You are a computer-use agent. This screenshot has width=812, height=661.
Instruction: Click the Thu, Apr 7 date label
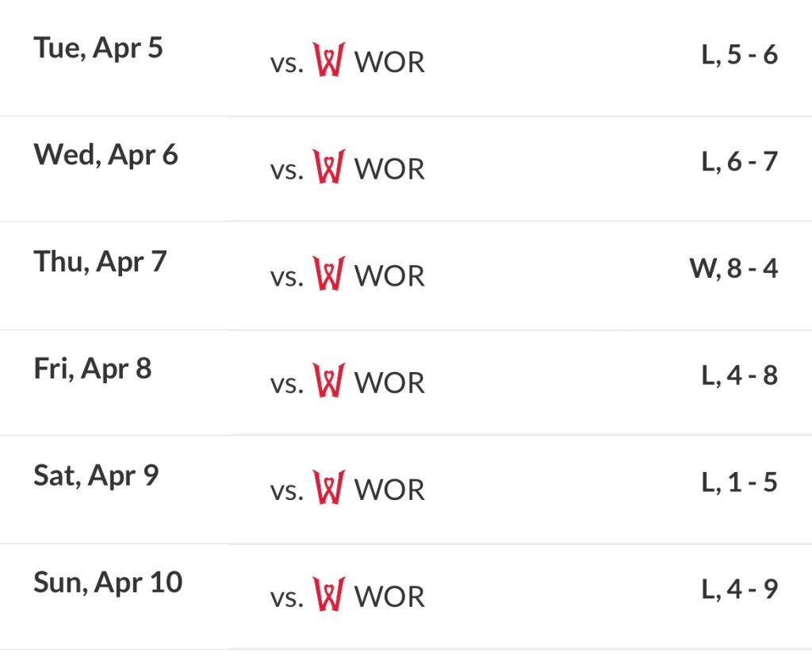click(x=100, y=261)
